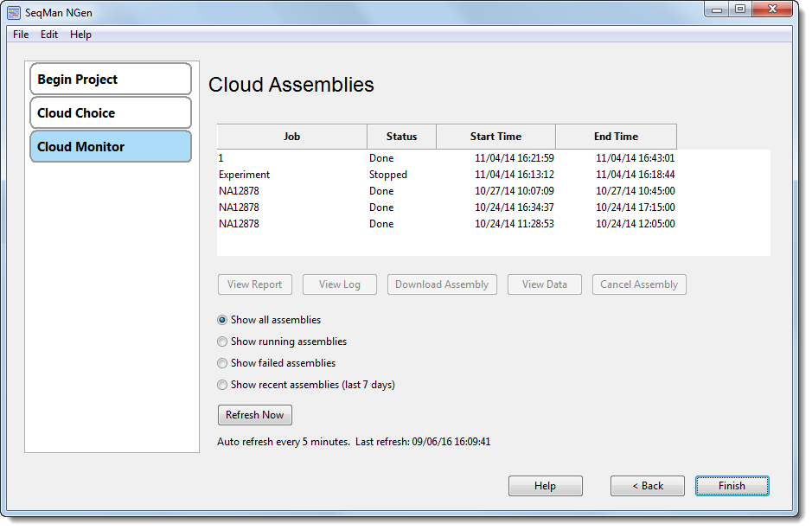Click end time 11/04/14 16:18:44
The image size is (812, 530).
[636, 175]
